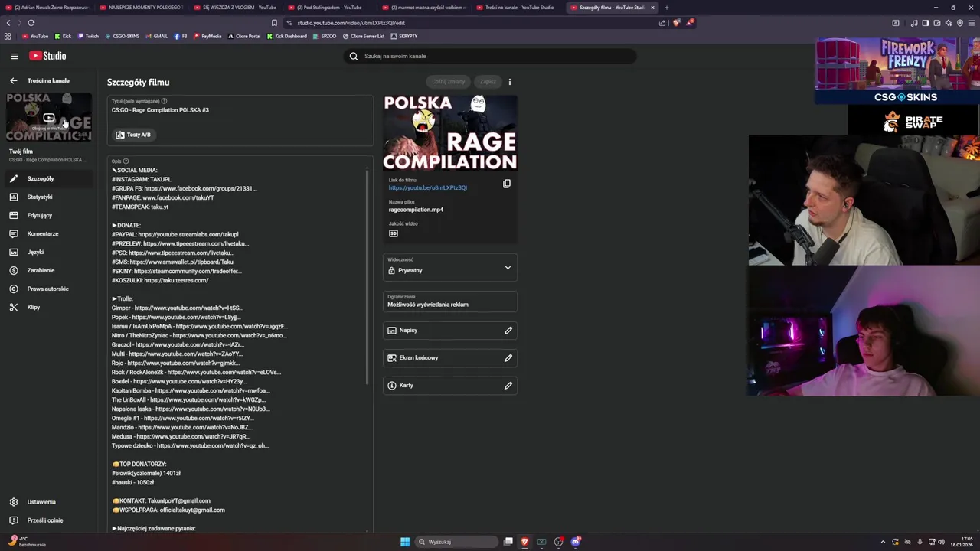Image resolution: width=980 pixels, height=551 pixels.
Task: Edit Karty with the pencil icon
Action: tap(508, 386)
